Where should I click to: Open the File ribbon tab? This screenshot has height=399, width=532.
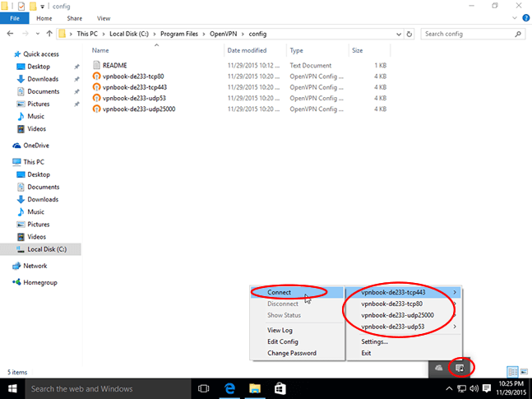[x=15, y=18]
